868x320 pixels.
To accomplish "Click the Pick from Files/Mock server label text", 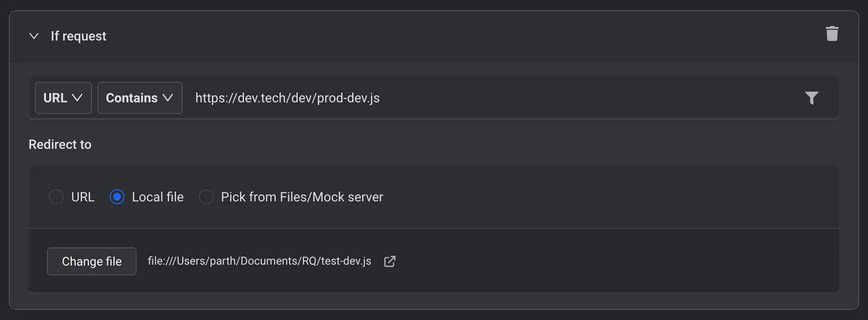I will coord(302,197).
